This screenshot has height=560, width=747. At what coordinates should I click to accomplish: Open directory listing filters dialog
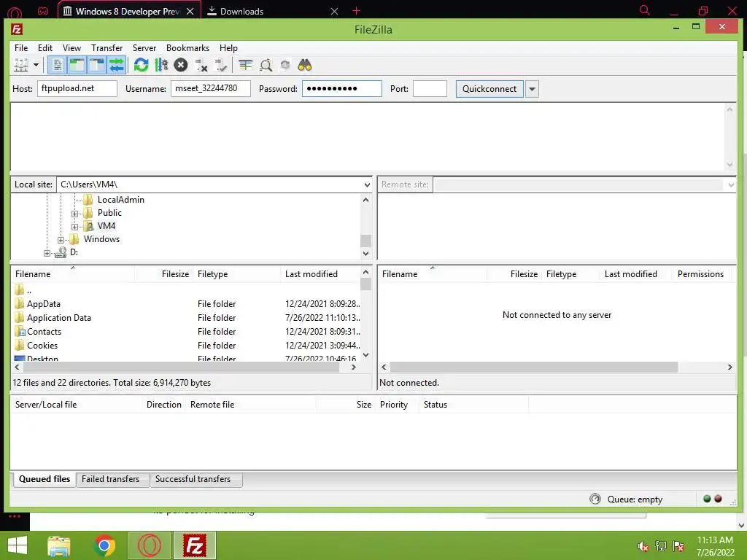tap(245, 65)
